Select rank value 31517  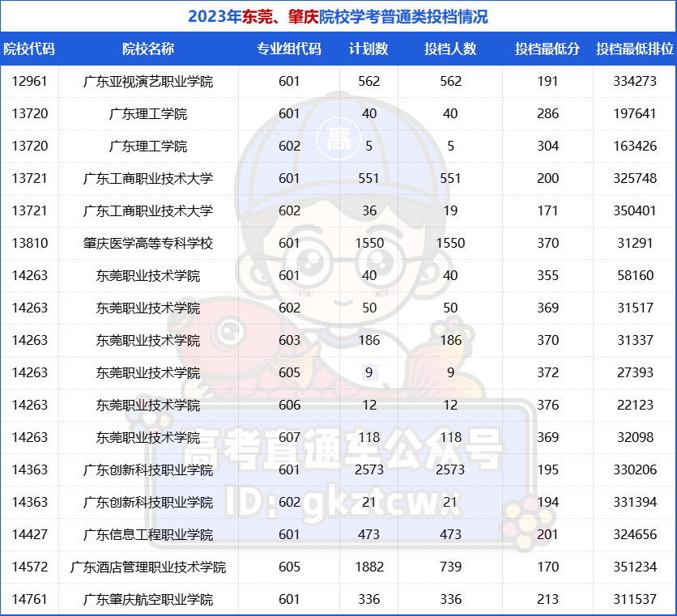pyautogui.click(x=635, y=308)
